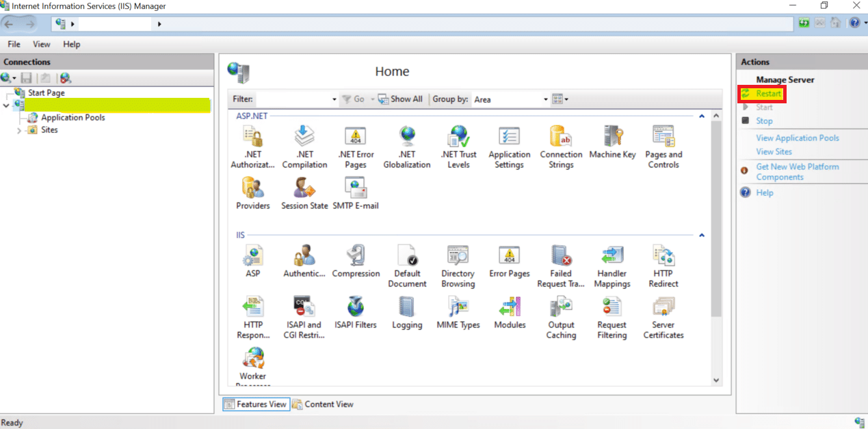Viewport: 868px width, 429px height.
Task: Open the File menu
Action: (x=14, y=44)
